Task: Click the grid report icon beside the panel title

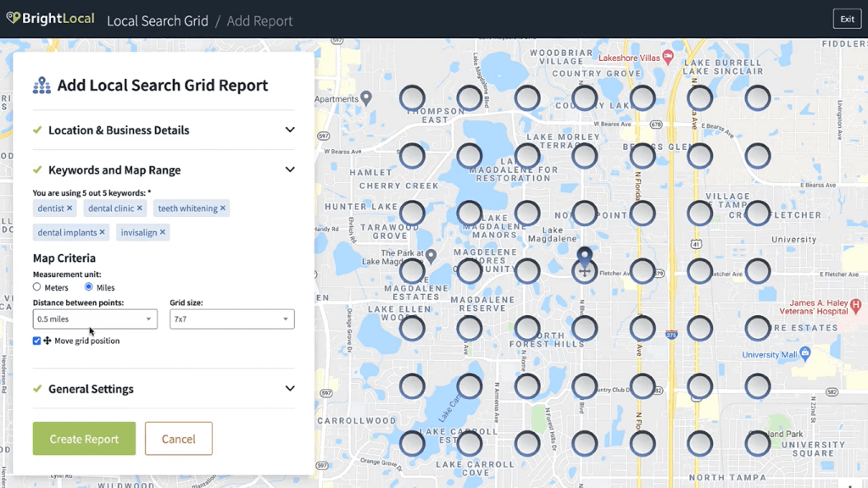Action: coord(40,86)
